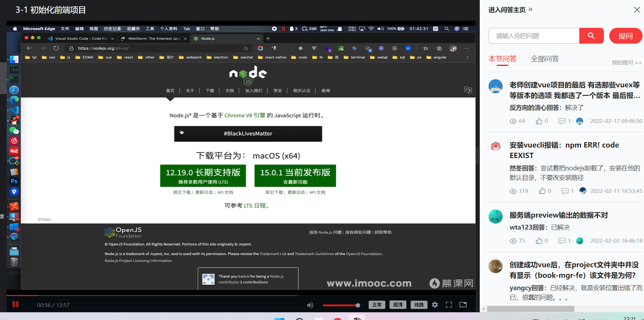Viewport: 644px width, 320px height.
Task: Download 12.19.0 长期支持版 for Node.js
Action: 203,176
